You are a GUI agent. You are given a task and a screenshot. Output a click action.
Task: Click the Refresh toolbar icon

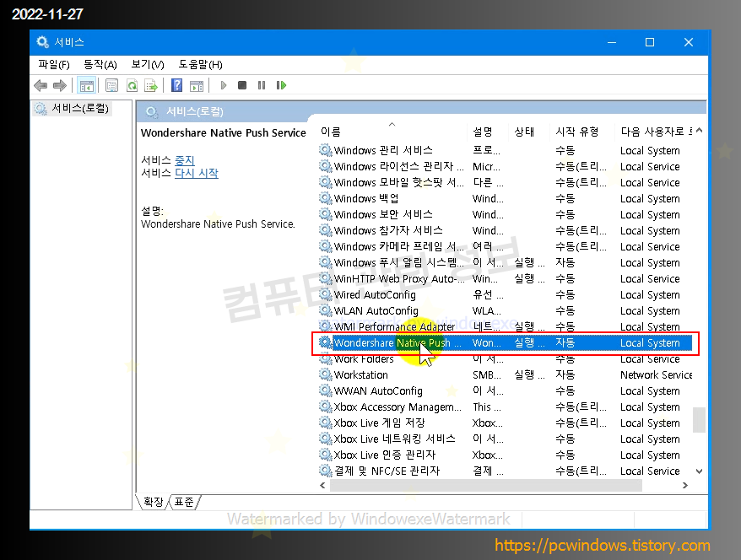(132, 85)
